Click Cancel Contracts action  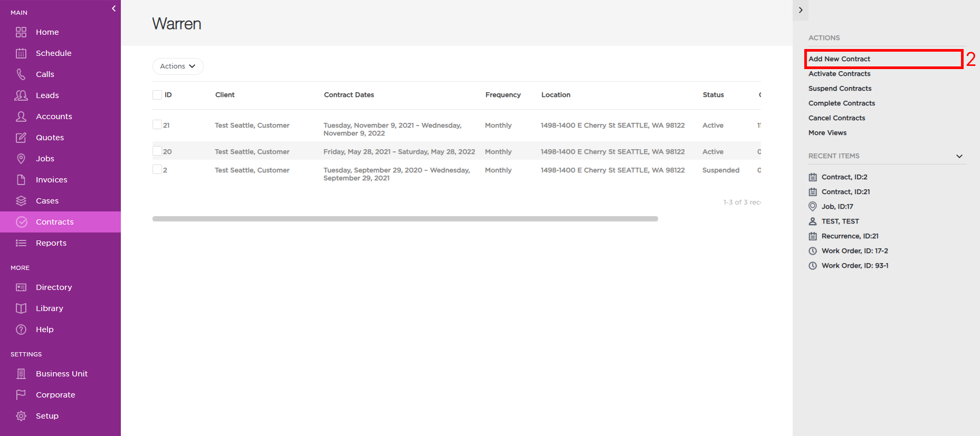pos(836,118)
